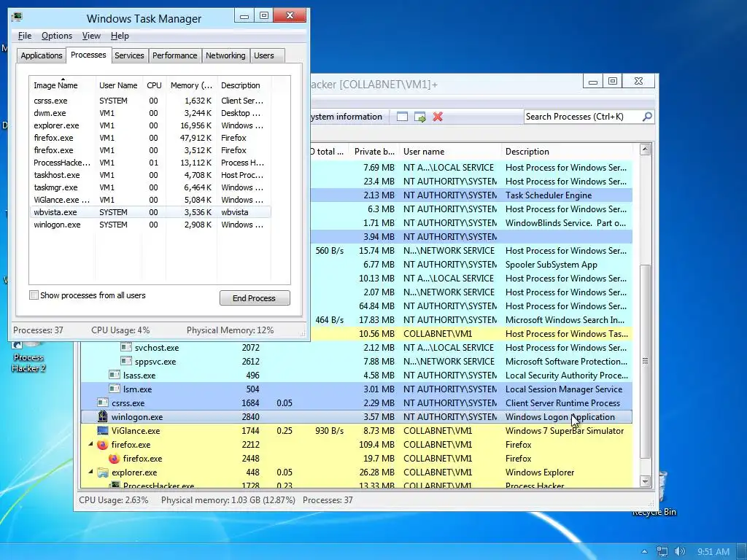Click the network tray icon
This screenshot has height=560, width=747.
pyautogui.click(x=662, y=551)
